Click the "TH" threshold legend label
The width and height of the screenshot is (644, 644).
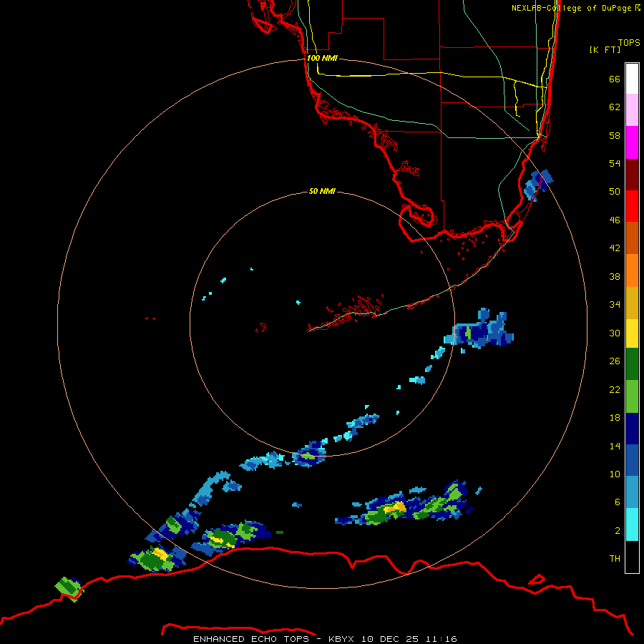click(x=615, y=558)
